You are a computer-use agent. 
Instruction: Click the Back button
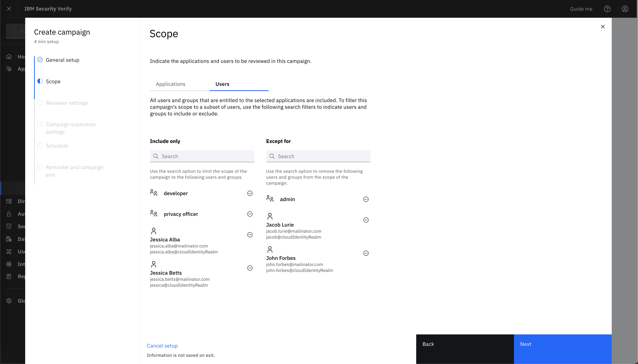(x=465, y=349)
